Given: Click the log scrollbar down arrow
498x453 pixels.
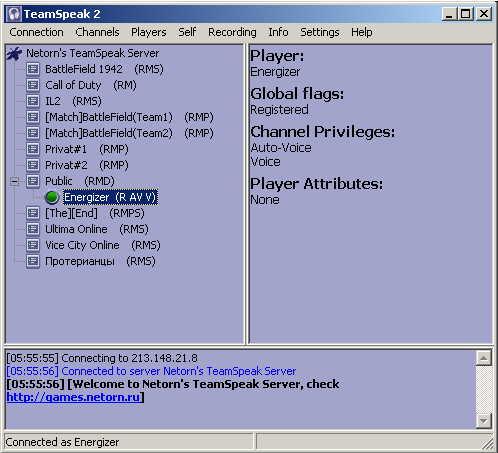Looking at the screenshot, I should [x=483, y=421].
